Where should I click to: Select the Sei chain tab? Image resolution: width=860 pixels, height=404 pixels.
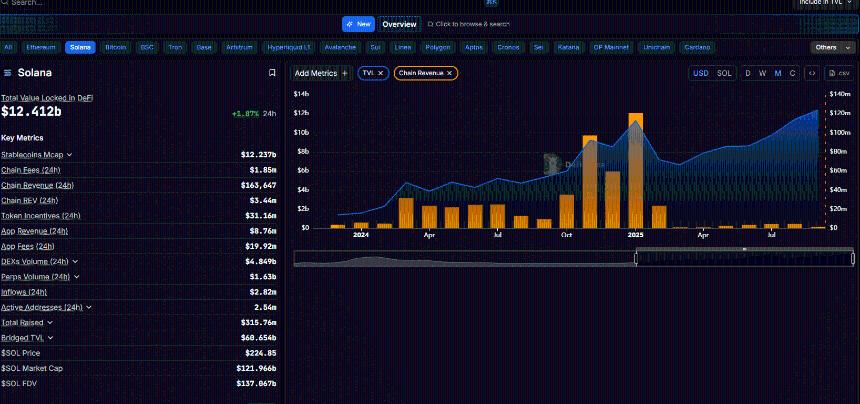tap(539, 48)
